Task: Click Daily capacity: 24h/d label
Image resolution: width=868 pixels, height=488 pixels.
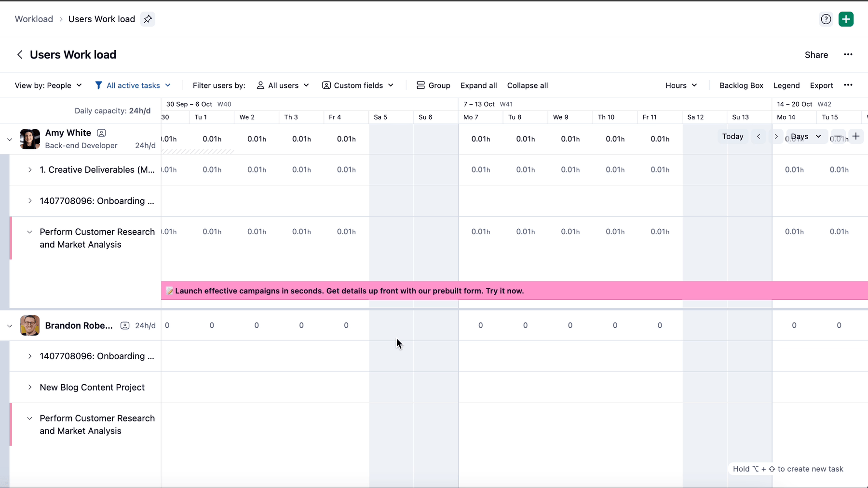Action: coord(112,111)
